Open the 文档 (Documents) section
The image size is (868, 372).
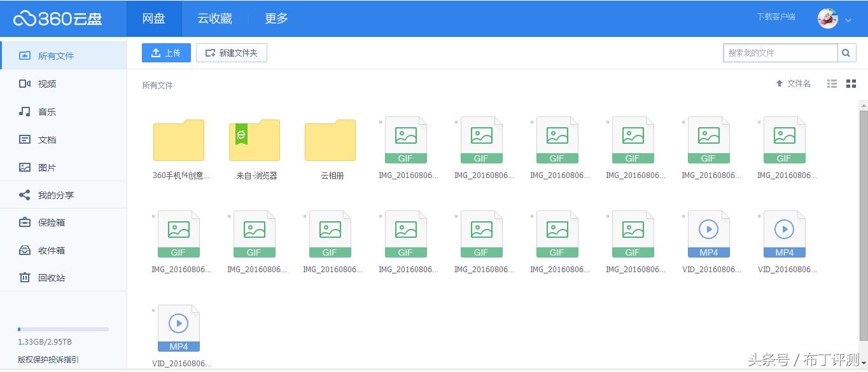(x=47, y=139)
